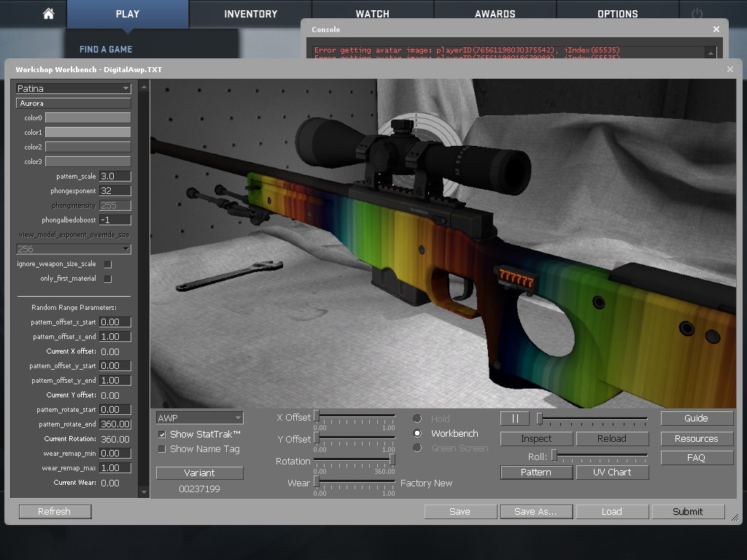Click the variant seed number 00237199
747x560 pixels.
tap(200, 489)
